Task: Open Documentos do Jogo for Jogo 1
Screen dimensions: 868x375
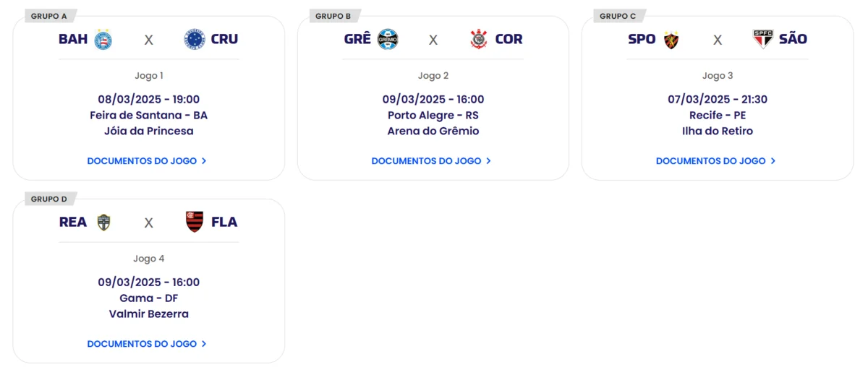Action: [x=148, y=161]
